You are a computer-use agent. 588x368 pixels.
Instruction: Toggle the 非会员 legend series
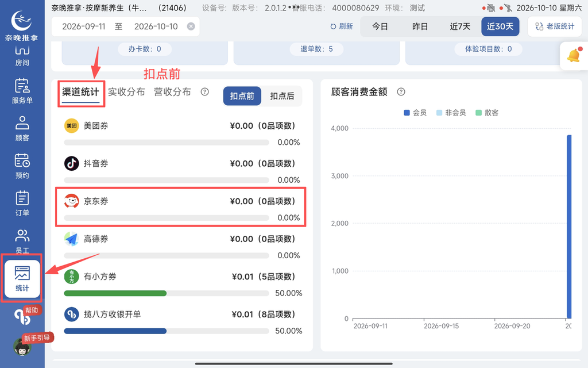click(451, 113)
